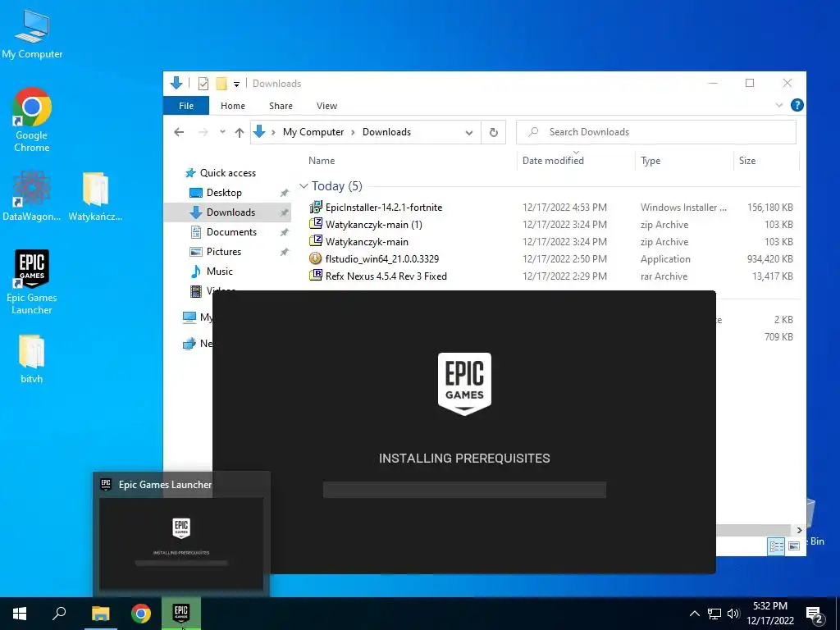Click Epic Games Launcher preview thumbnail
This screenshot has width=840, height=630.
point(181,543)
